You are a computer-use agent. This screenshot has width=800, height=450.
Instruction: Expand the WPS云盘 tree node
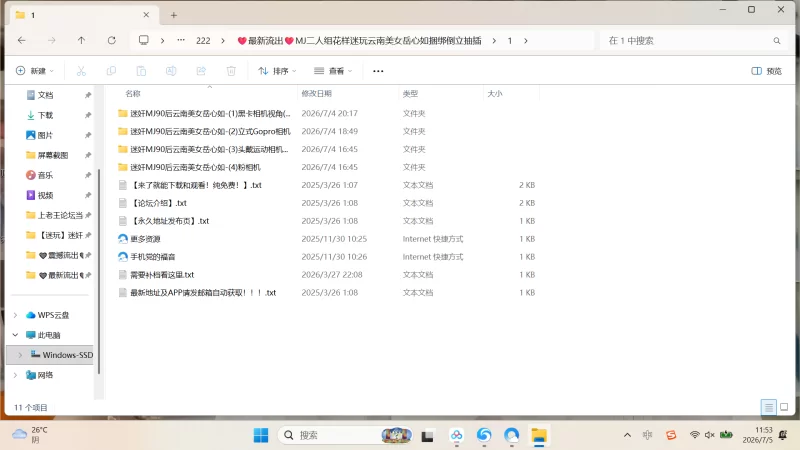[x=15, y=315]
